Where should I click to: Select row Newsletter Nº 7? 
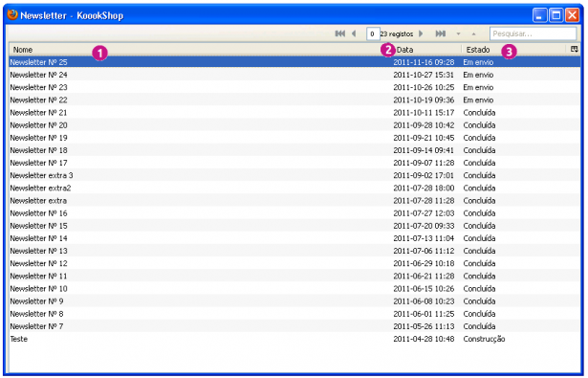click(x=294, y=326)
